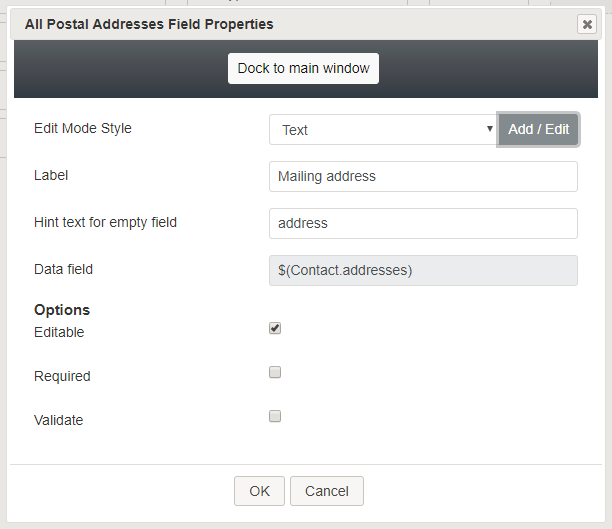
Task: Tick the Validate checkbox
Action: [x=275, y=416]
